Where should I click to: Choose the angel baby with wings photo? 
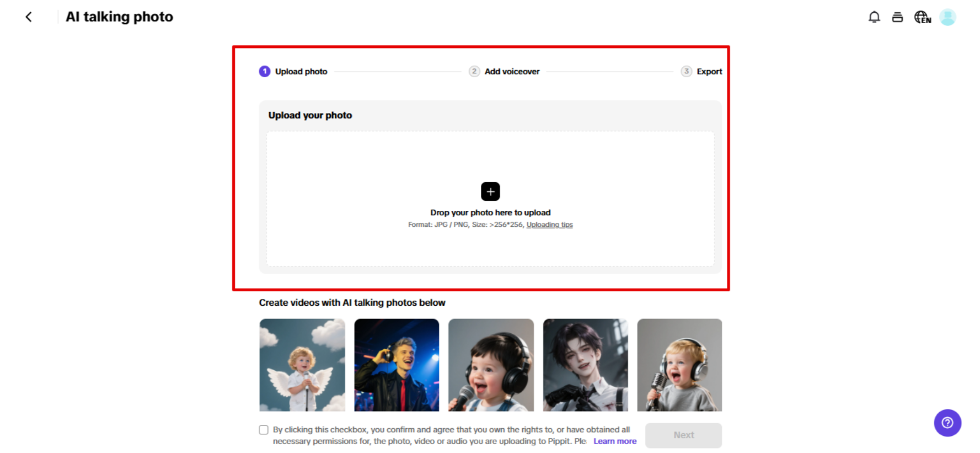302,365
